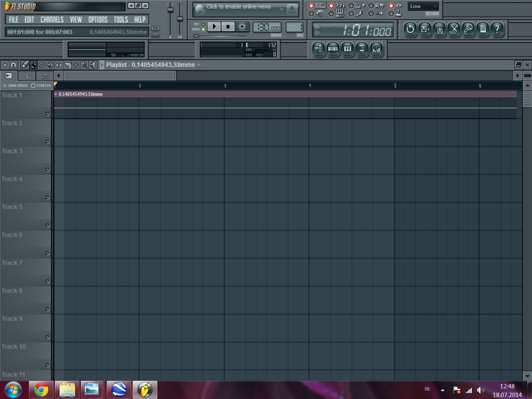The width and height of the screenshot is (532, 399).
Task: Open the project info document button
Action: coord(483,29)
